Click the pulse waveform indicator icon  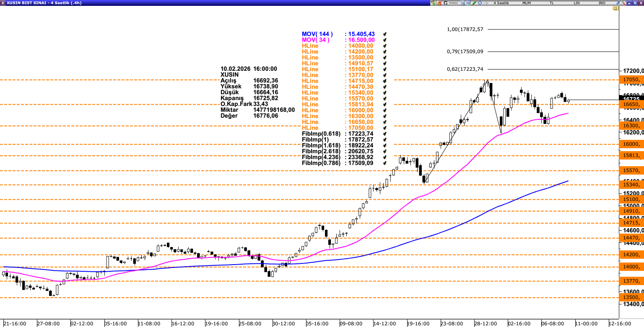pyautogui.click(x=486, y=3)
